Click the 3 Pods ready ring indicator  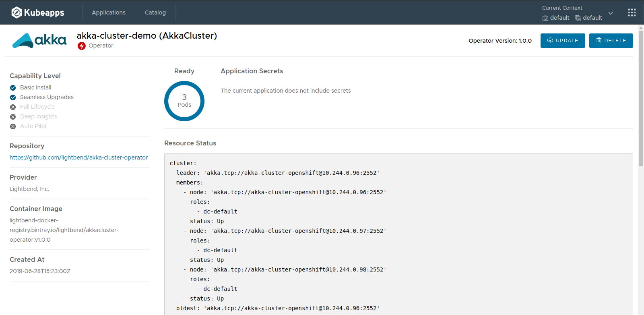point(184,101)
